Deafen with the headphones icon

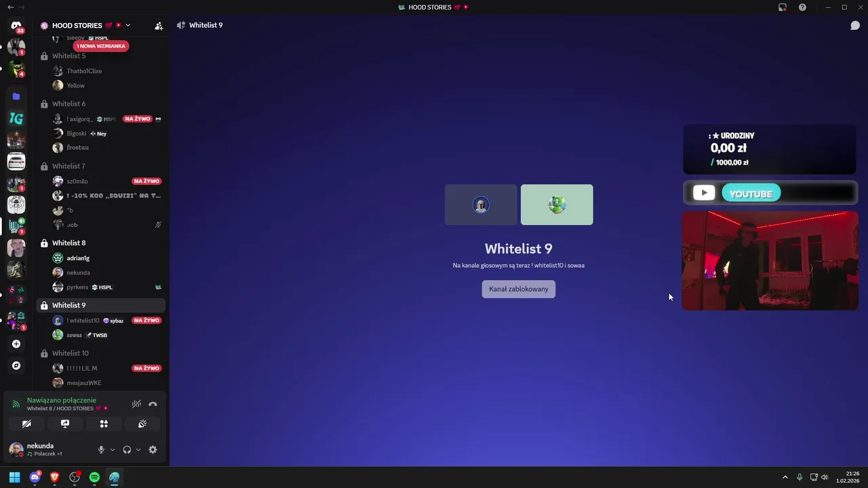coord(127,449)
